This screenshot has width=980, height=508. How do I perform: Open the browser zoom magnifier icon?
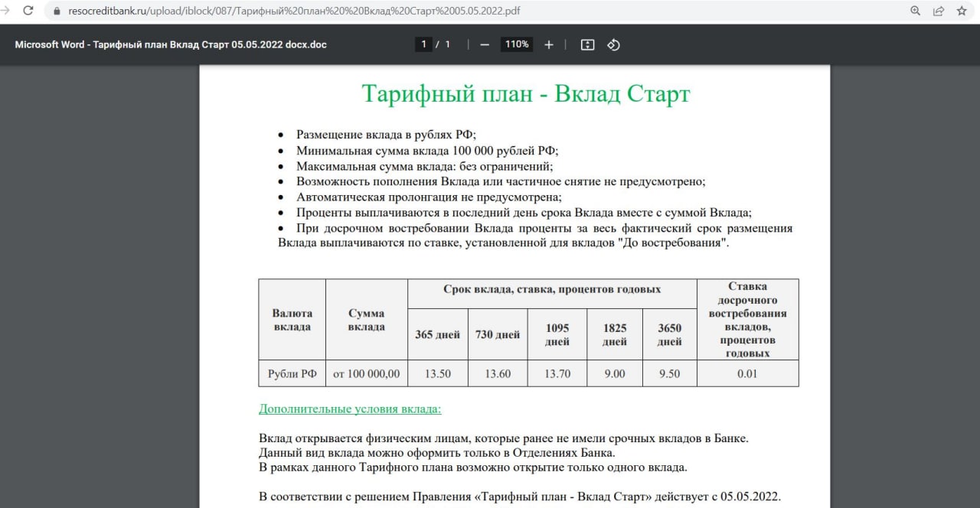click(916, 11)
